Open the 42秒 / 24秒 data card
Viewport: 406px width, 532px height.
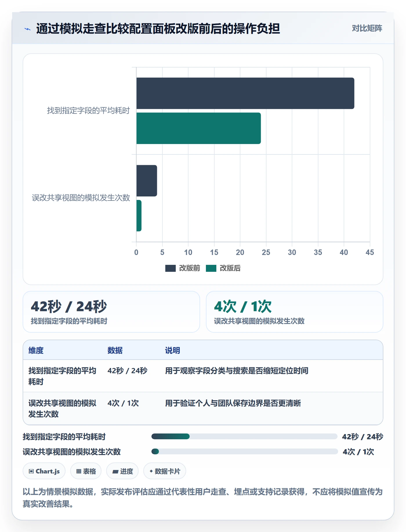111,312
